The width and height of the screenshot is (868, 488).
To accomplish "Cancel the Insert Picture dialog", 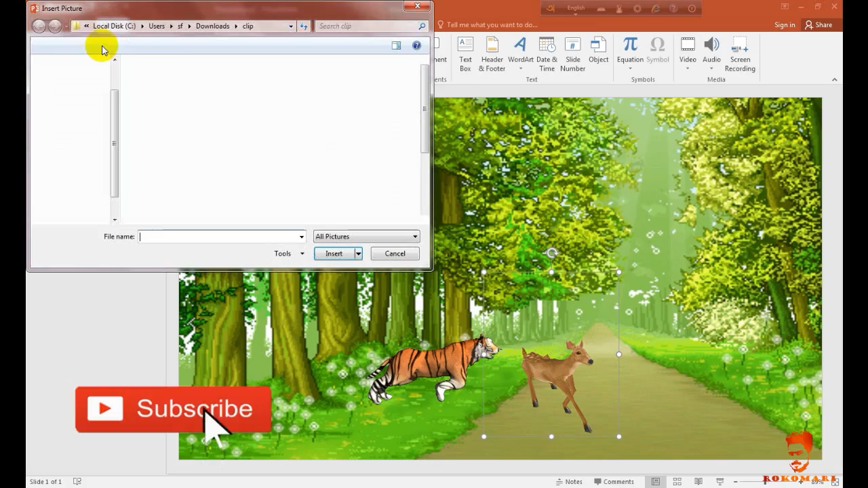I will [395, 253].
